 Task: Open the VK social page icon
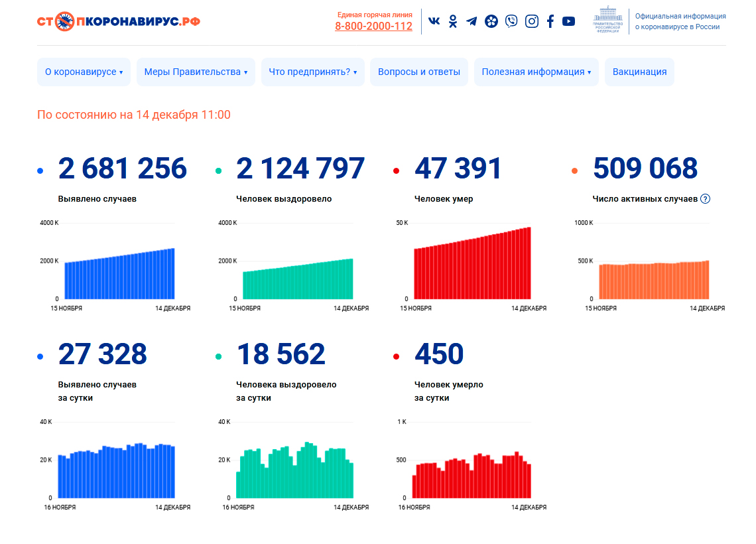434,21
